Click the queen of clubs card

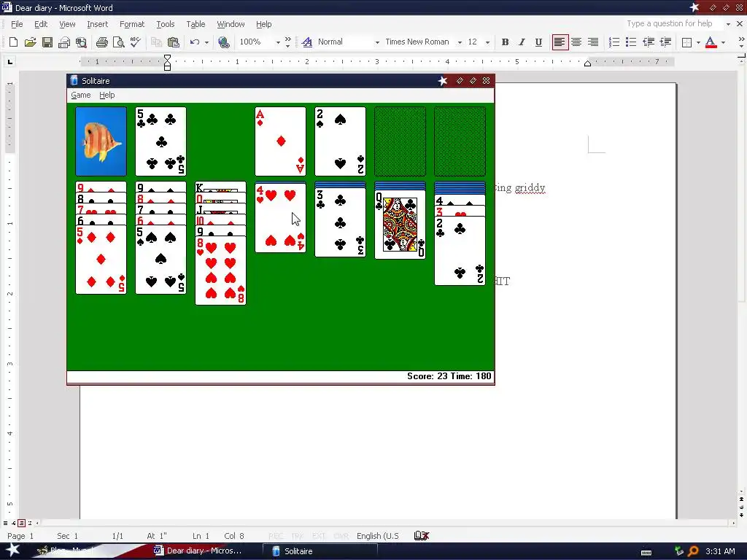[400, 225]
